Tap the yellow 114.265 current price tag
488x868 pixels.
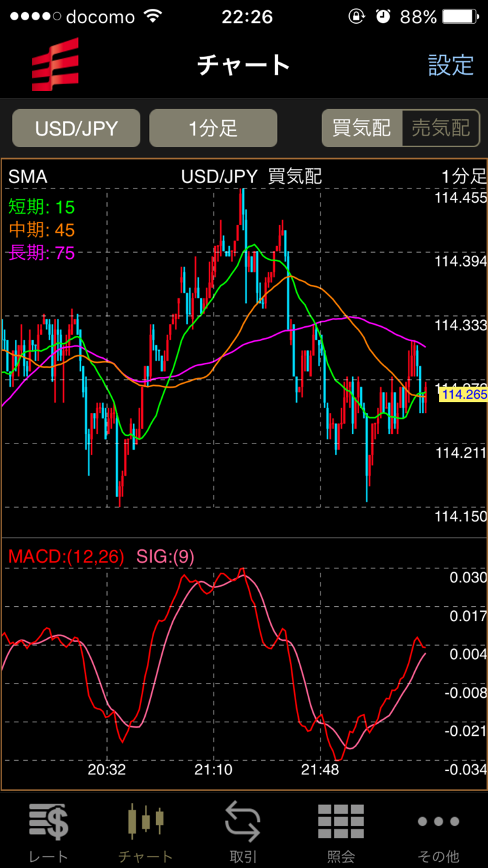[x=463, y=395]
